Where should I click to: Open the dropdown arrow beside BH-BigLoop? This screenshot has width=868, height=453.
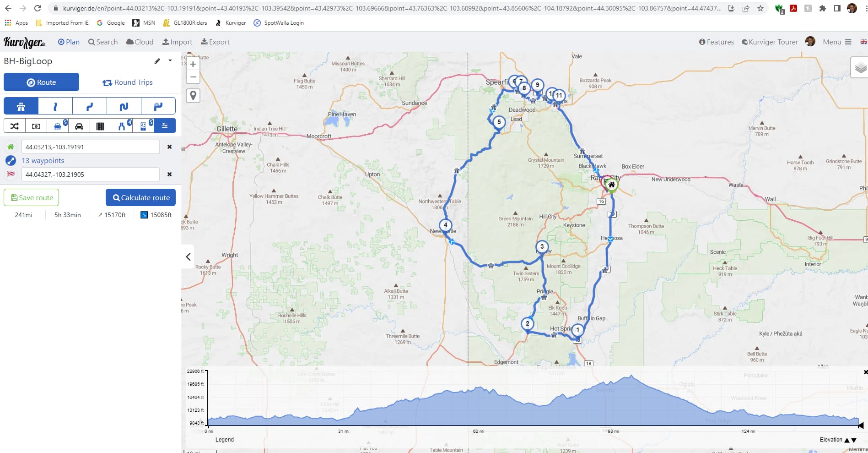click(170, 60)
